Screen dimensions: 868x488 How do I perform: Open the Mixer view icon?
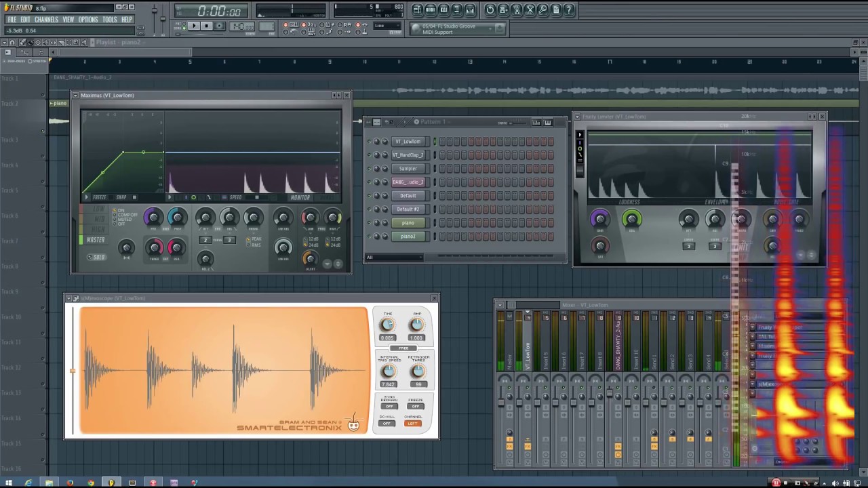pyautogui.click(x=469, y=9)
